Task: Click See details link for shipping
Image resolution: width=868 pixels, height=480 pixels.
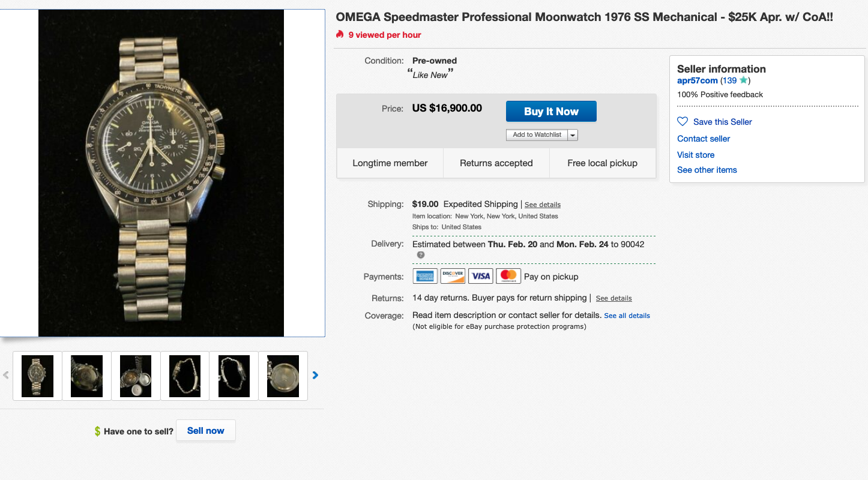Action: [x=543, y=205]
